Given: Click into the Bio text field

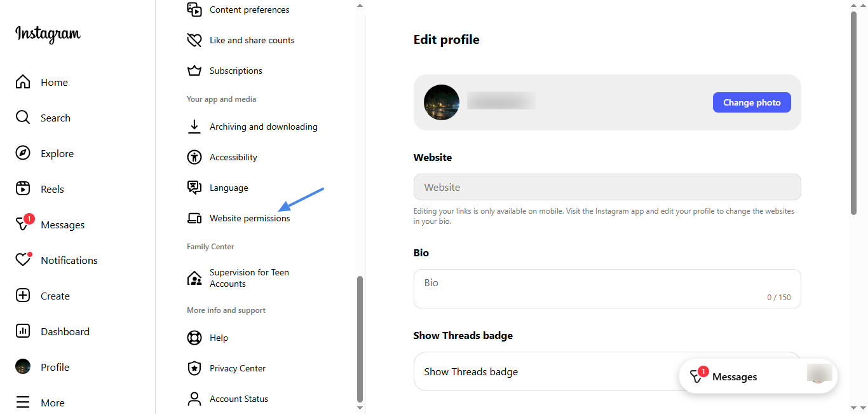Looking at the screenshot, I should pyautogui.click(x=607, y=288).
